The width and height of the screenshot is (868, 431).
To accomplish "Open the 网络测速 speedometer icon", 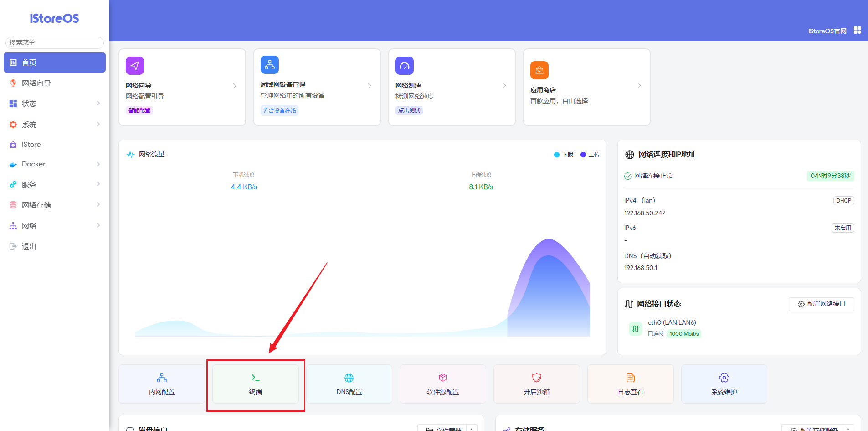I will pyautogui.click(x=405, y=66).
